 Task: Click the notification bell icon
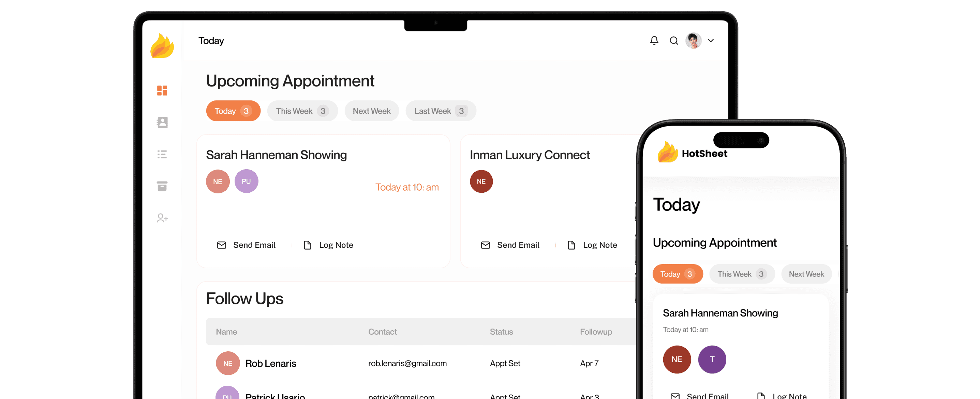coord(654,41)
